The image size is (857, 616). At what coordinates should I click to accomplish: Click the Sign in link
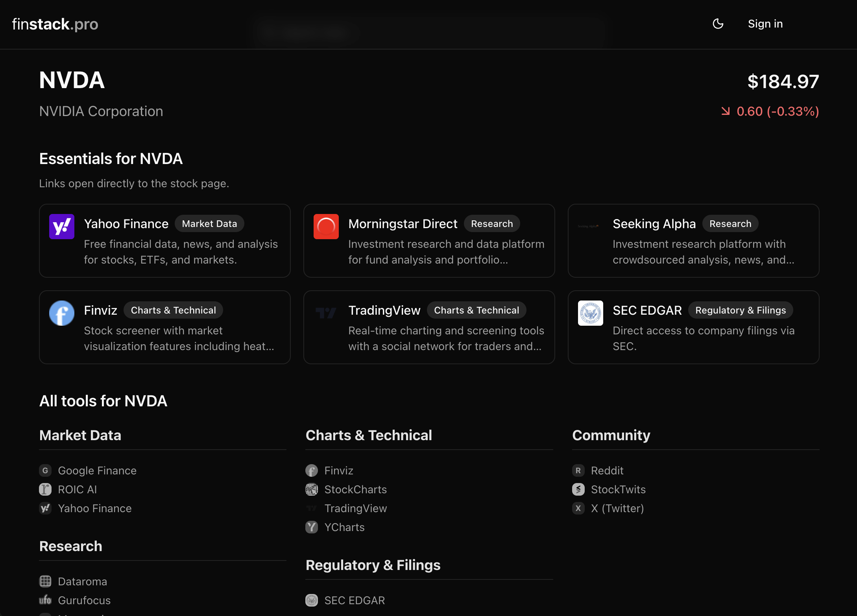click(765, 24)
